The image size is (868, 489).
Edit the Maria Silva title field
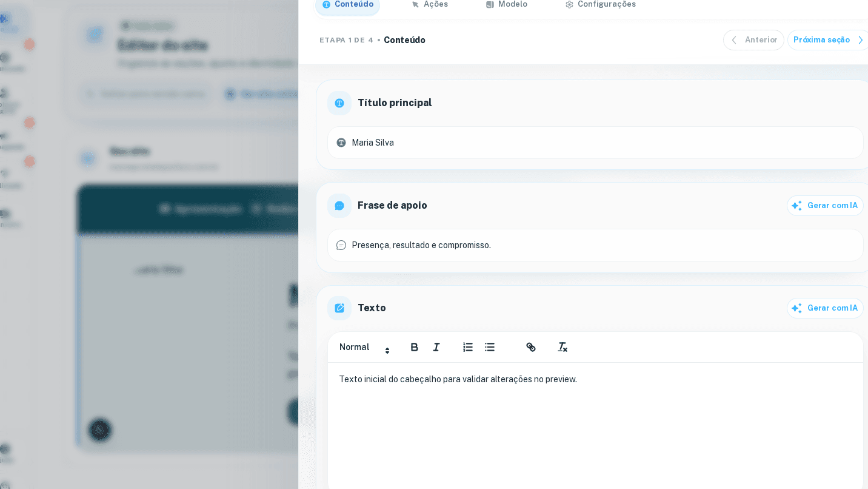tap(595, 143)
